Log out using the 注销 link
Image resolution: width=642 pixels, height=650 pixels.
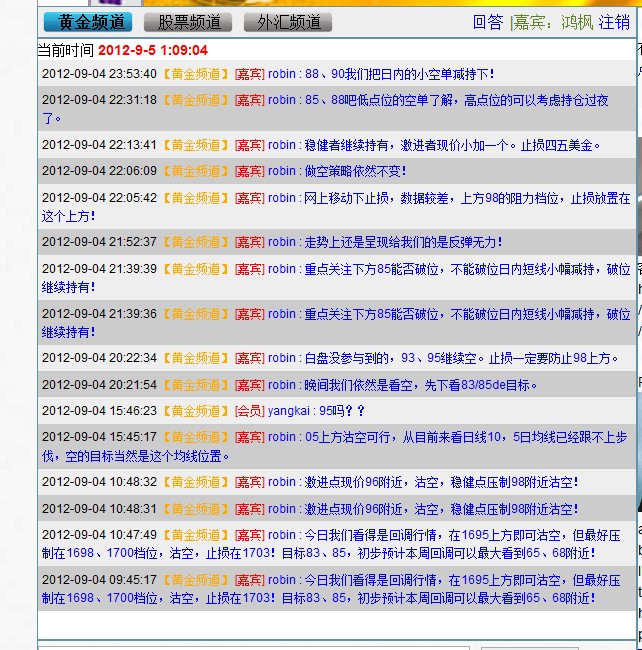click(x=614, y=22)
